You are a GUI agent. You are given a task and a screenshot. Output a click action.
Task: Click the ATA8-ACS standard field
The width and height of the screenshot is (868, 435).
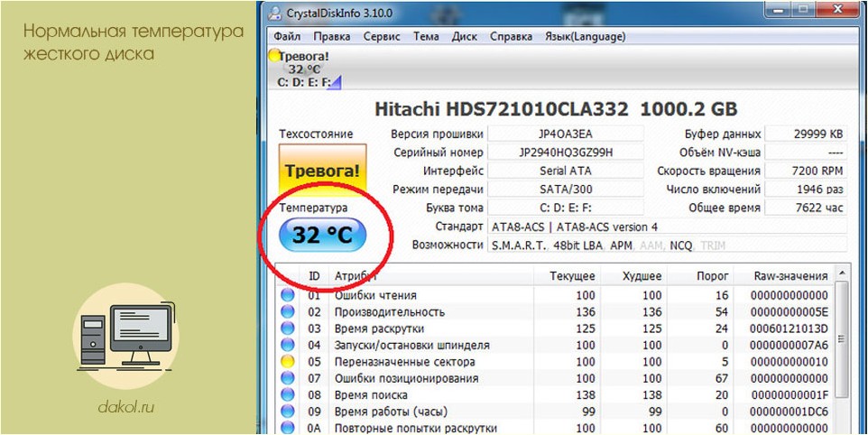[x=667, y=227]
